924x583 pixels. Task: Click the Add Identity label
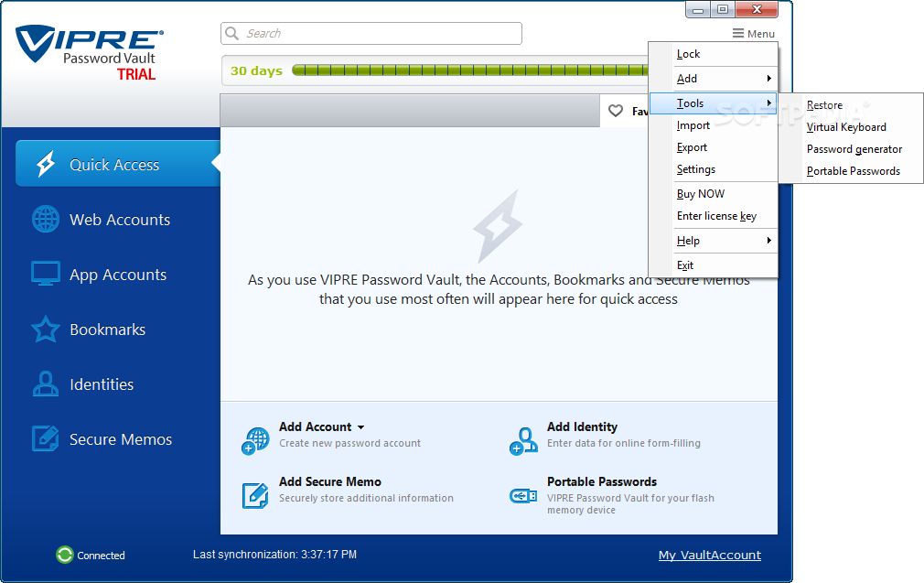click(582, 426)
